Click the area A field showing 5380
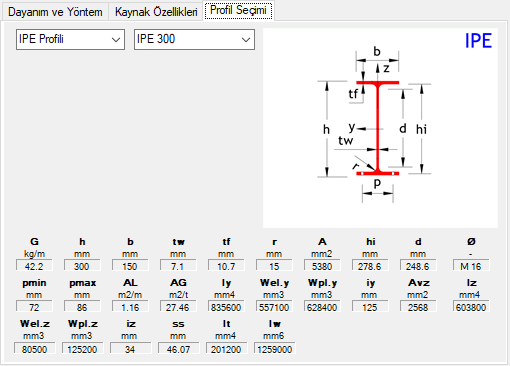The image size is (510, 366). [322, 266]
